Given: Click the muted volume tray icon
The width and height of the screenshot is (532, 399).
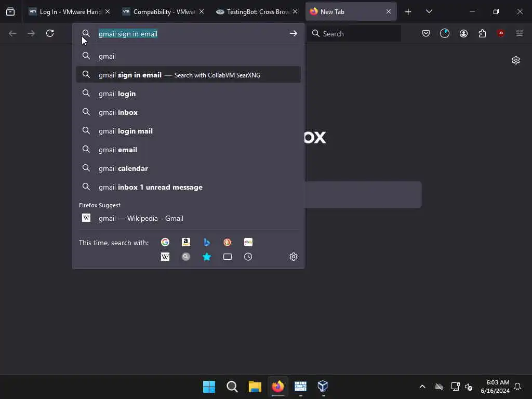Looking at the screenshot, I should tap(469, 387).
